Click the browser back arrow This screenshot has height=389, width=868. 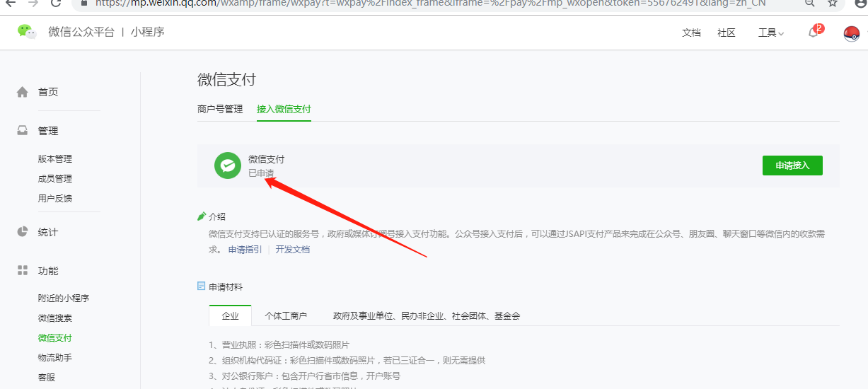click(x=11, y=3)
